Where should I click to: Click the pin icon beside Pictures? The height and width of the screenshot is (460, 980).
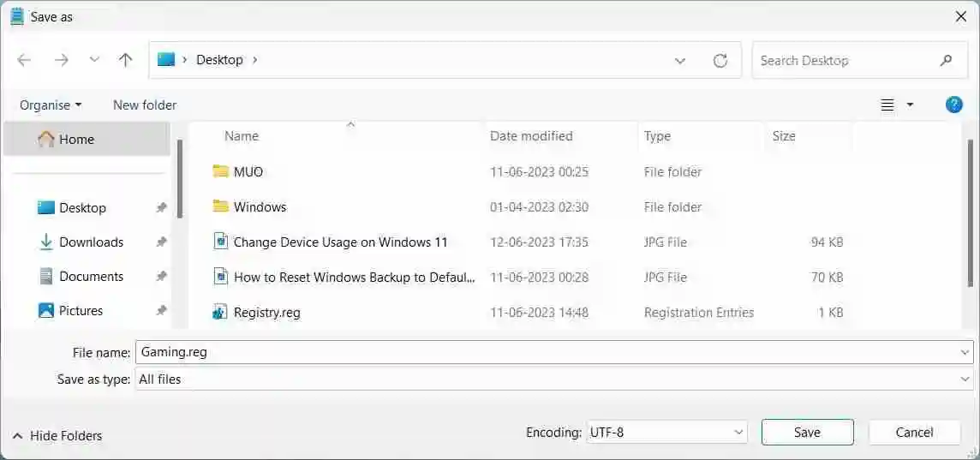[x=161, y=311]
